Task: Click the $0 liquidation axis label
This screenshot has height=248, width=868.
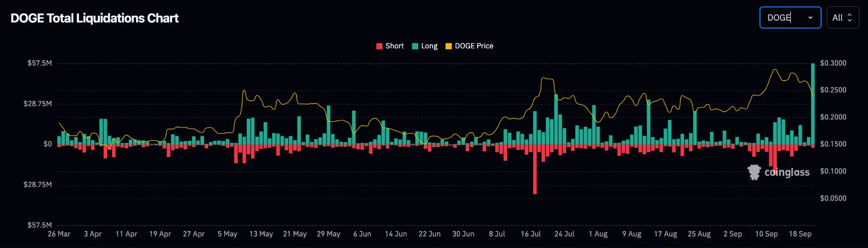Action: [47, 144]
